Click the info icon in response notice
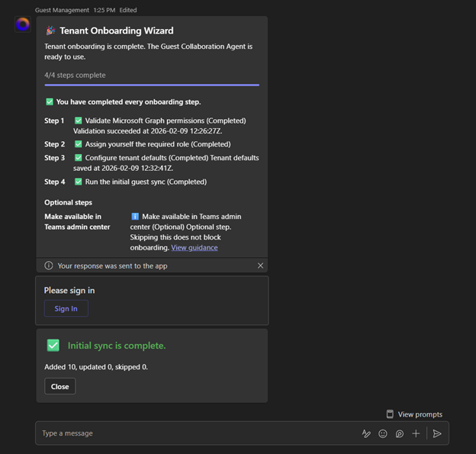The height and width of the screenshot is (454, 476). pos(49,266)
